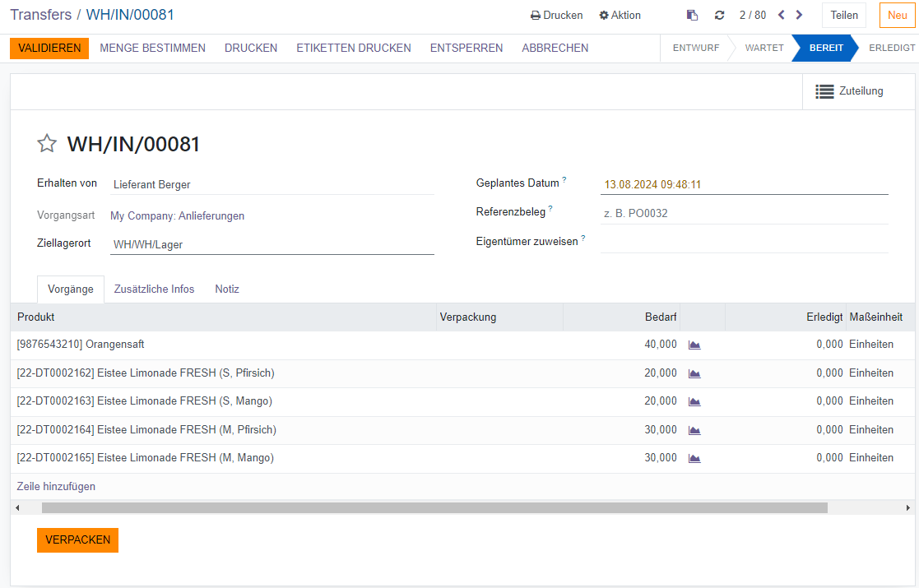Go to the previous record arrow
This screenshot has width=919, height=588.
(x=781, y=15)
